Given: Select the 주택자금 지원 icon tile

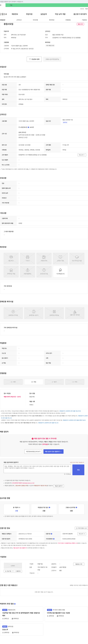Looking at the screenshot, I should (11, 272).
